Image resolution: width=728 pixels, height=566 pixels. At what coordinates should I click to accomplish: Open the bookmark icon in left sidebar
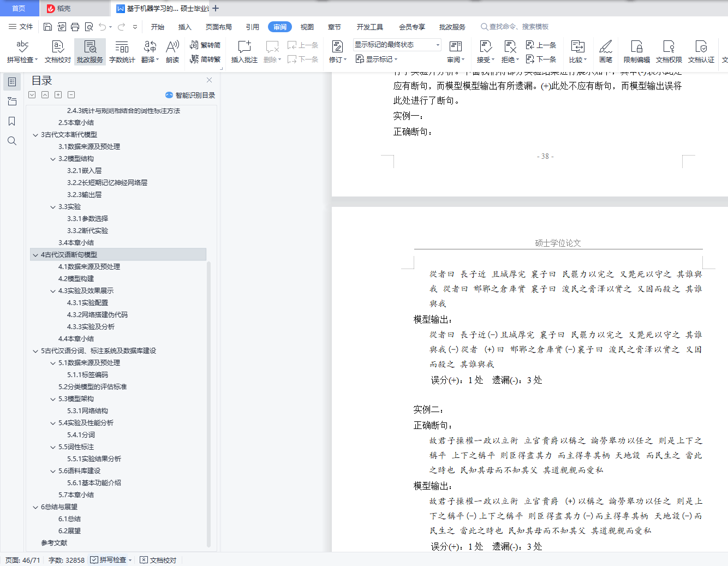12,121
